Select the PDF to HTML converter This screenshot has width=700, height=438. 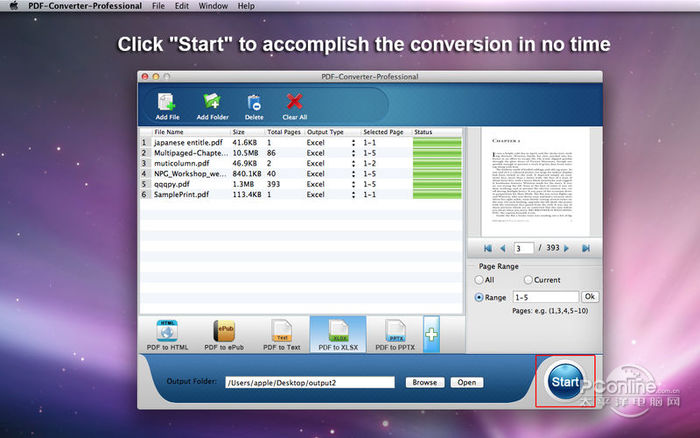pos(167,335)
